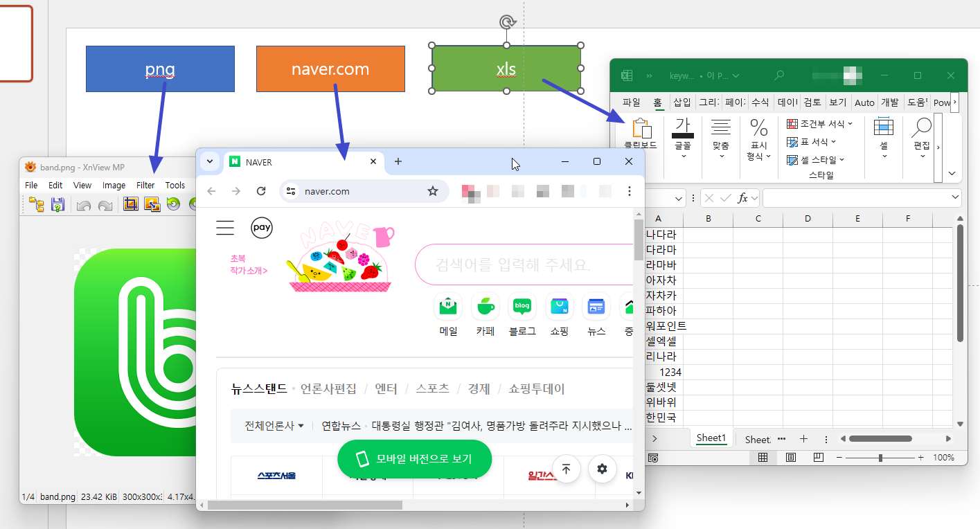The image size is (980, 529).
Task: Open the 수식 tab in Excel
Action: [760, 102]
